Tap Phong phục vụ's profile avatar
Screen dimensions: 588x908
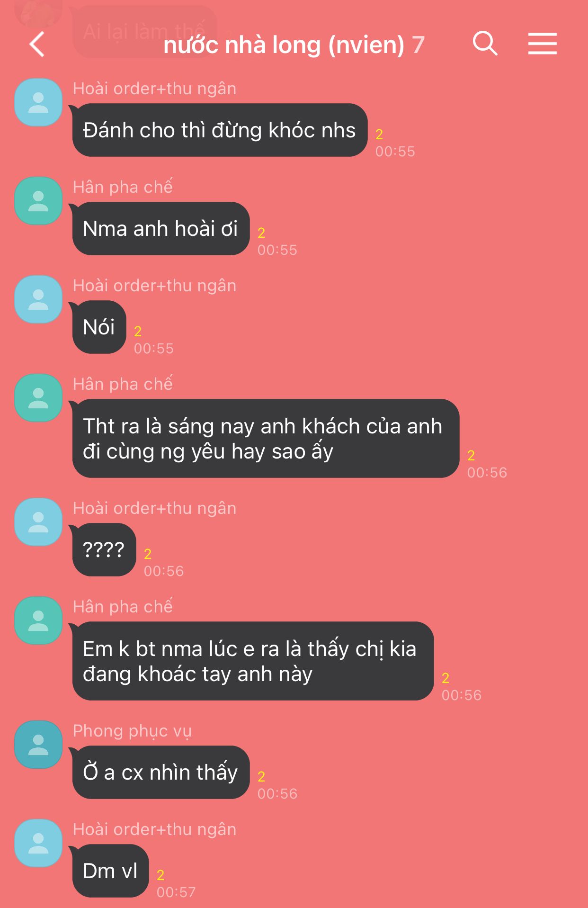[38, 745]
